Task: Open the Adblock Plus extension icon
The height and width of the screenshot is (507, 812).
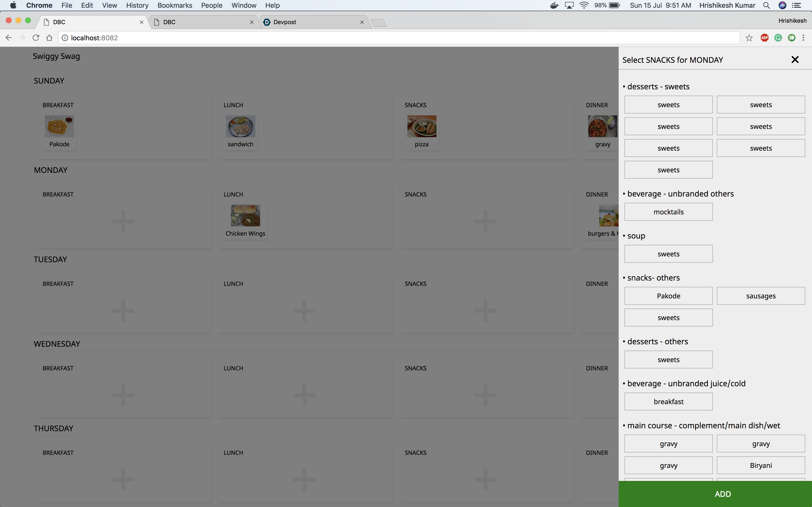Action: 764,38
